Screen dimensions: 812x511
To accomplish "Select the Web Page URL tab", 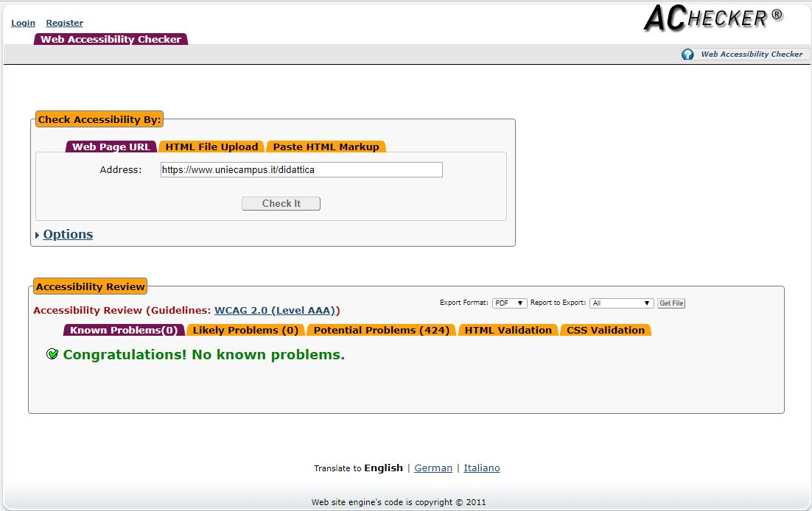I will tap(111, 147).
